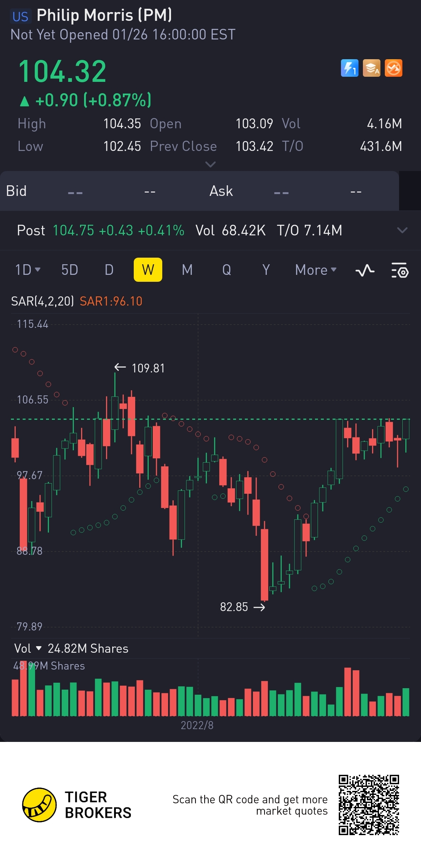Tap the T/O value 431.6M
The height and width of the screenshot is (868, 421).
[x=381, y=147]
